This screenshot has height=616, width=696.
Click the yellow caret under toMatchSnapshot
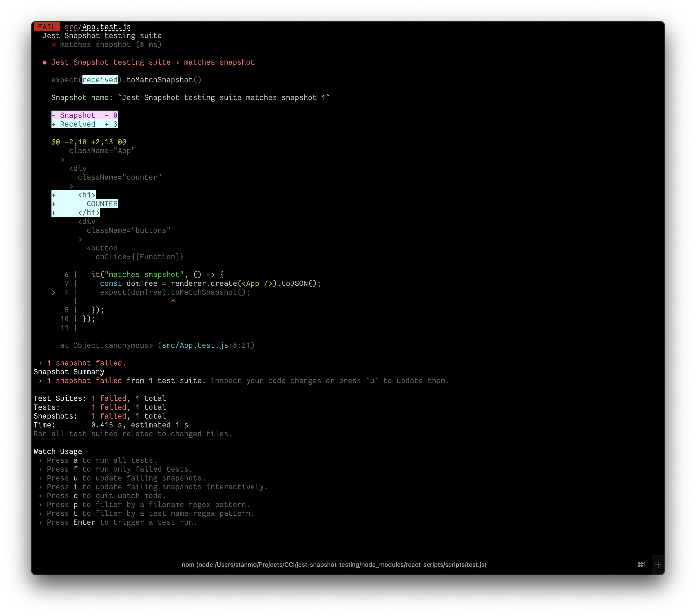click(x=173, y=301)
